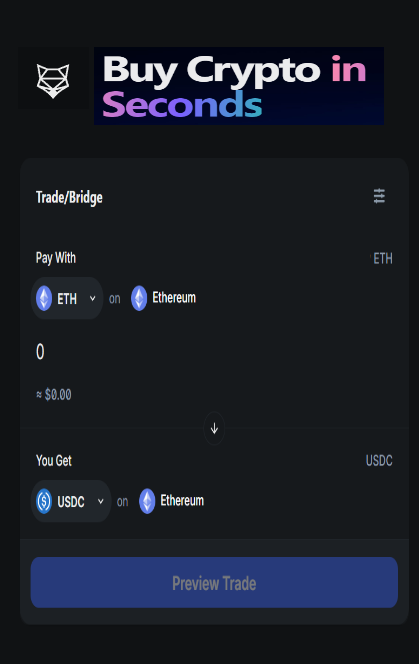Screen dimensions: 419x664
Task: Expand the ETH asset dropdown chevron
Action: tap(92, 299)
